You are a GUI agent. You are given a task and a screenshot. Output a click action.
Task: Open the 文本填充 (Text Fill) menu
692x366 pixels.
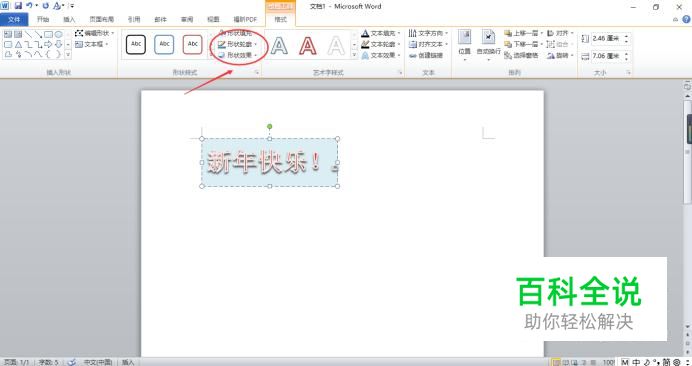tap(381, 33)
